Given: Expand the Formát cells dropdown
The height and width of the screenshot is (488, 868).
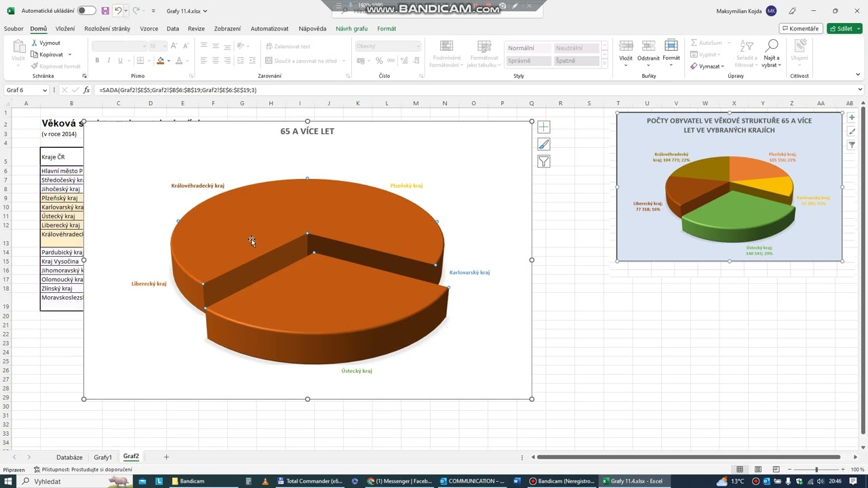Looking at the screenshot, I should pyautogui.click(x=671, y=52).
